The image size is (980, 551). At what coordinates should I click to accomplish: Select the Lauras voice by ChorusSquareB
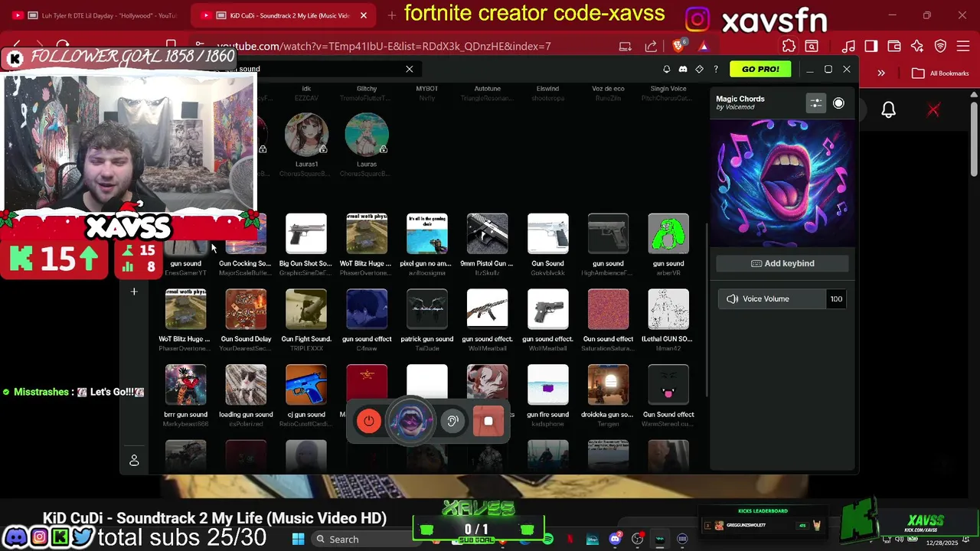click(x=367, y=134)
